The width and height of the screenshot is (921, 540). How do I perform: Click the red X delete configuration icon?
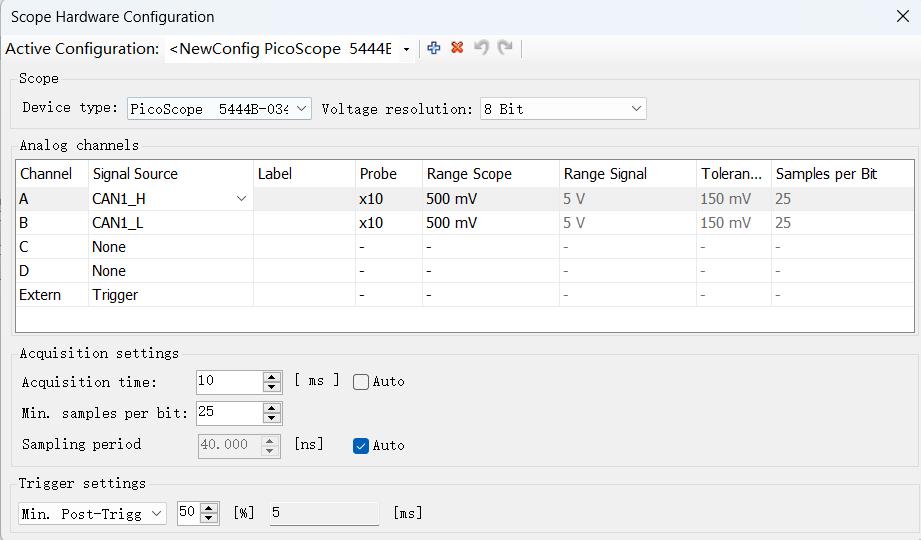tap(457, 48)
